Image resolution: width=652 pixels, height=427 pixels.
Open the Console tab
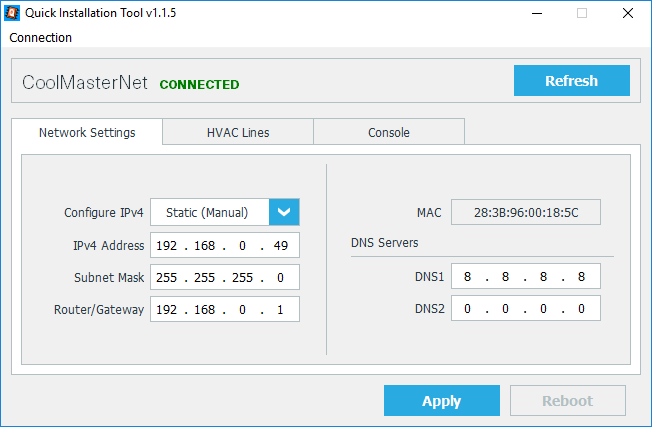click(x=388, y=132)
